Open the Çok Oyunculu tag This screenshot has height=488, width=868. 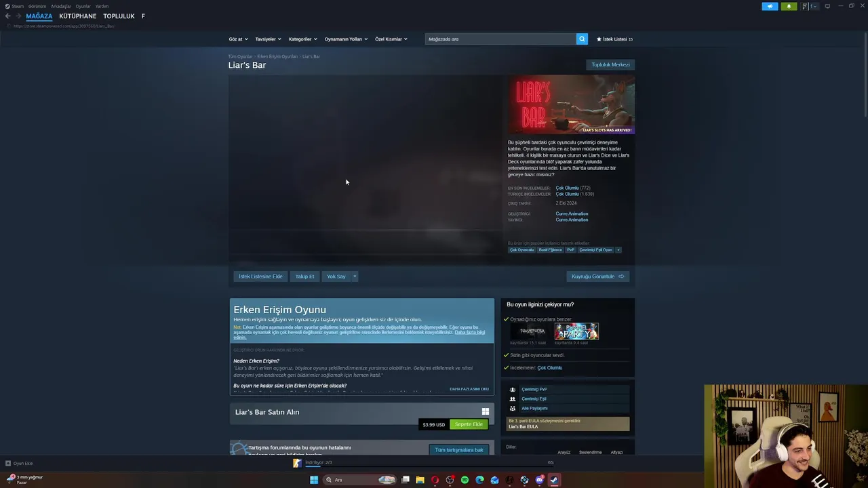pos(521,250)
